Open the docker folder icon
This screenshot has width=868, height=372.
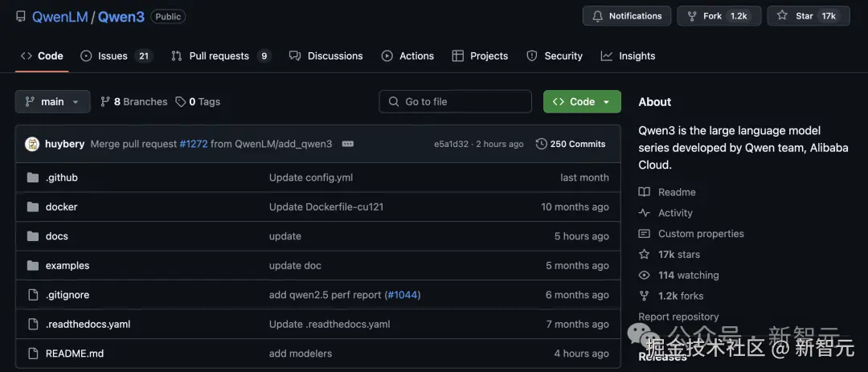pyautogui.click(x=33, y=207)
